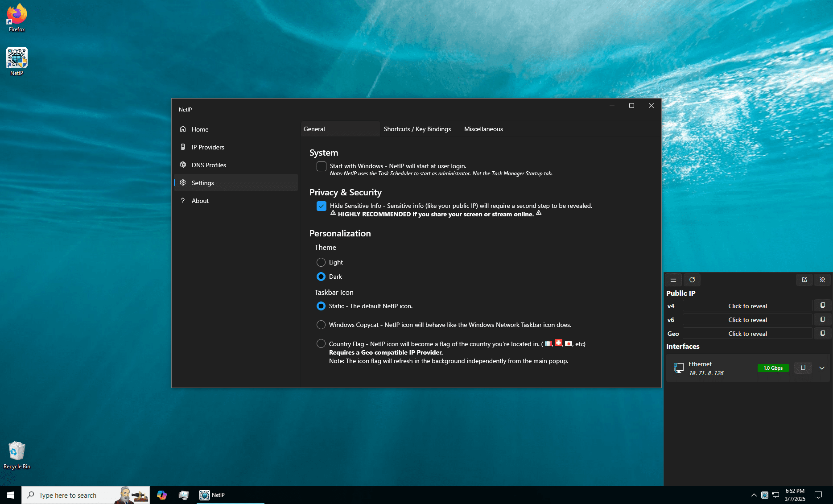Open the taskbar clock and date

[x=795, y=495]
